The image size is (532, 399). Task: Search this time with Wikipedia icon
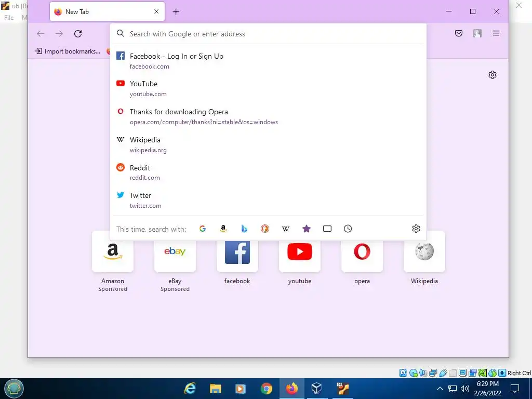[x=286, y=229]
